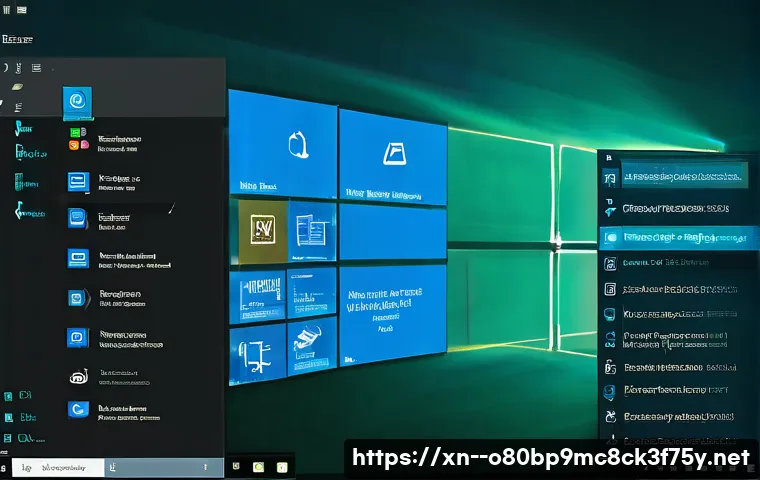Open the small tile with the tilted paper sketch
The height and width of the screenshot is (480, 760).
tap(311, 342)
